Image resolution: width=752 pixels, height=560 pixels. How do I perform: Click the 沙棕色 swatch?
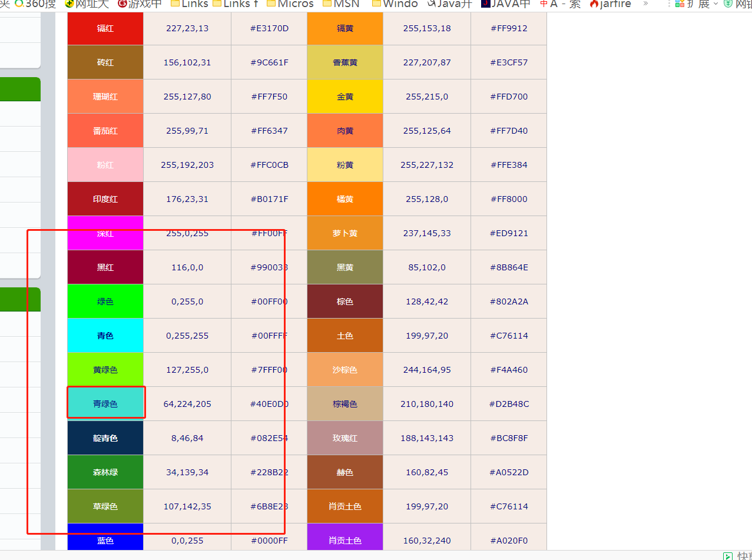click(345, 370)
